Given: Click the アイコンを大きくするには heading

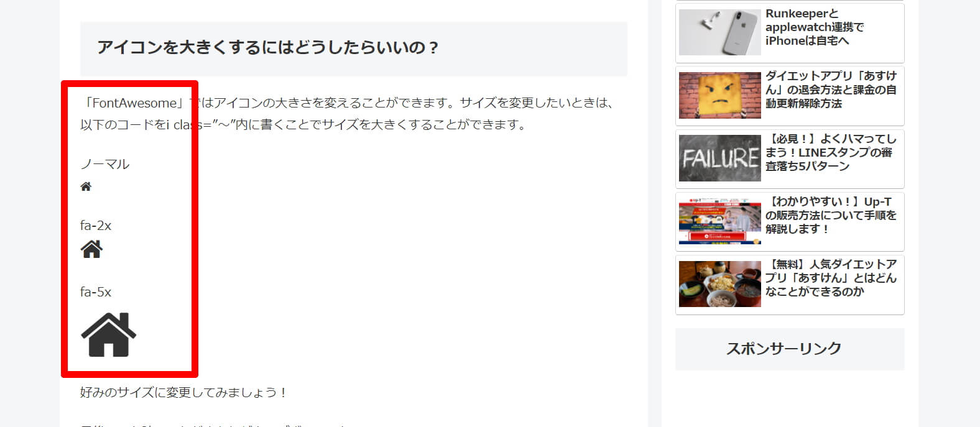Looking at the screenshot, I should click(x=268, y=48).
